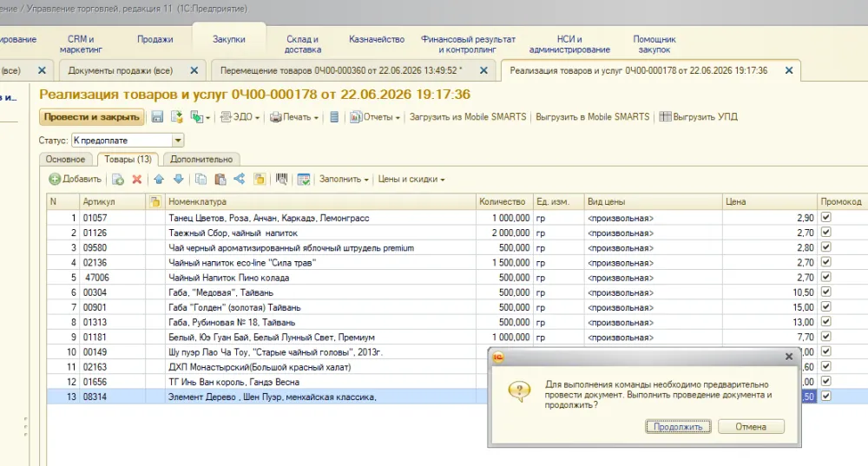Switch to the Дополнительно tab
The height and width of the screenshot is (466, 868).
(201, 160)
